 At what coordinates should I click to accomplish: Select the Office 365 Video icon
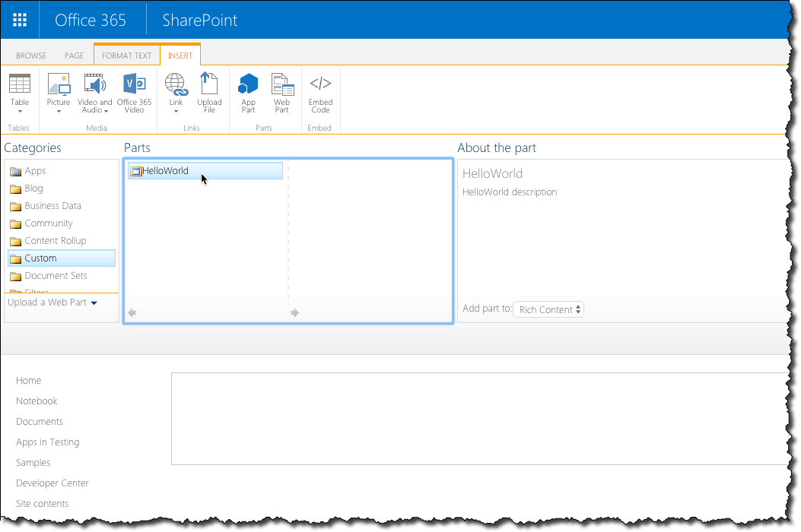[135, 84]
